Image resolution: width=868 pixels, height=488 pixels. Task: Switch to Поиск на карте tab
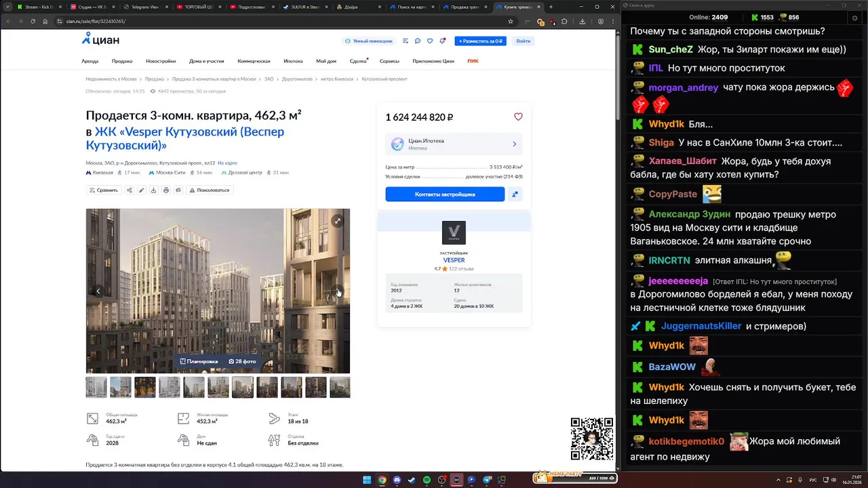(411, 7)
